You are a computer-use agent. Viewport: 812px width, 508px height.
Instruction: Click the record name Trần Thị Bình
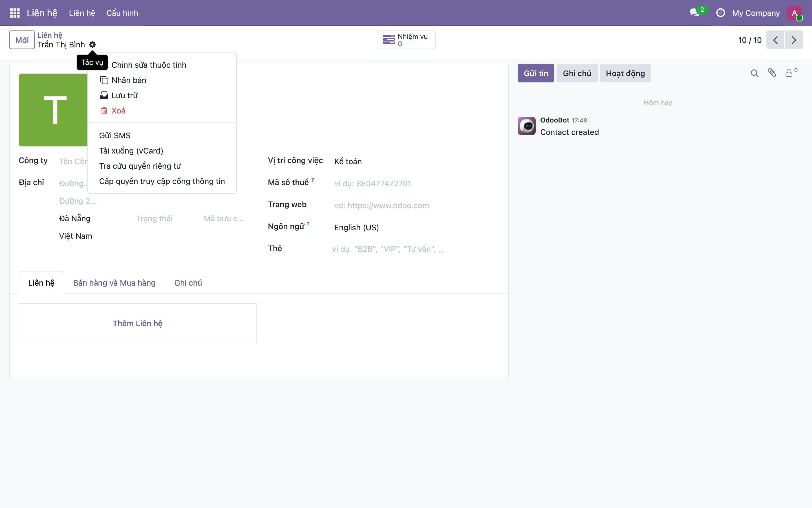[61, 45]
